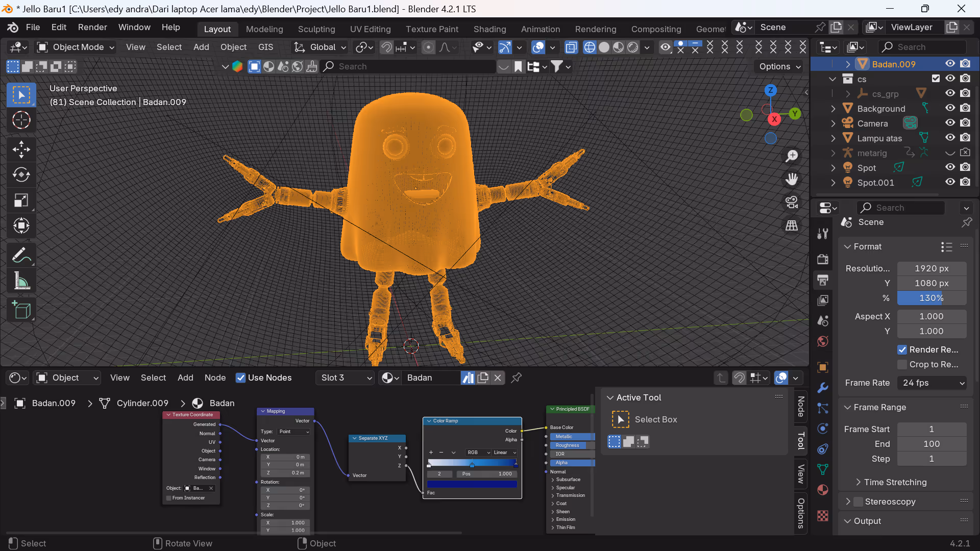This screenshot has height=551, width=980.
Task: Click the blue color swatch in Color Ramp
Action: [x=472, y=484]
